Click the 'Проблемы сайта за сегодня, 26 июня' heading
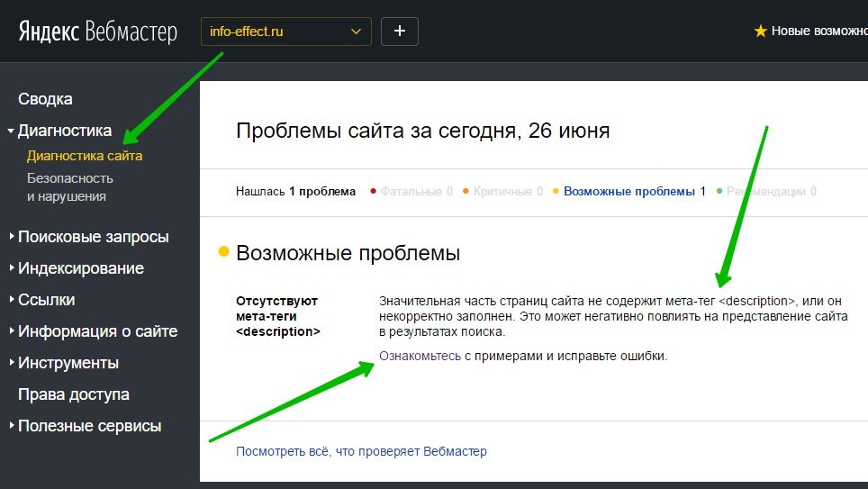Screen dimensions: 868x489 coord(423,131)
